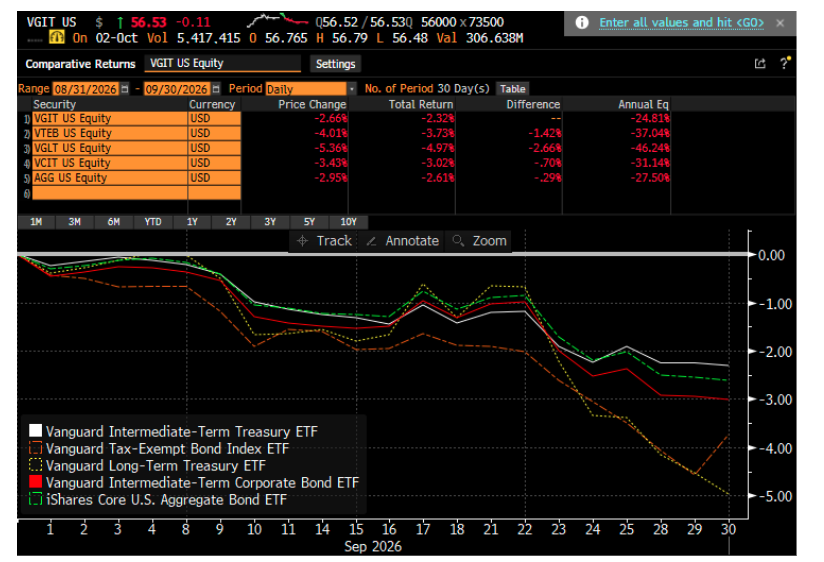Click the Annotate button label
This screenshot has height=562, width=824.
tap(412, 241)
